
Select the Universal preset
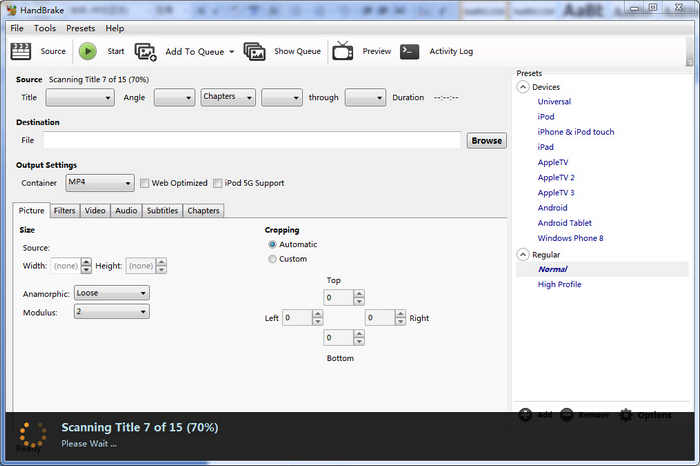point(554,101)
